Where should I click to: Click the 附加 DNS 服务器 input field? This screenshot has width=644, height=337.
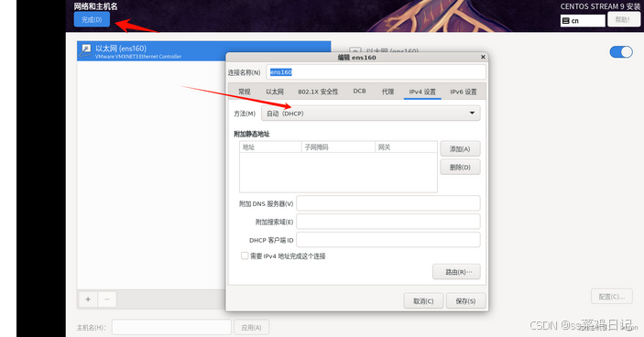pos(388,203)
